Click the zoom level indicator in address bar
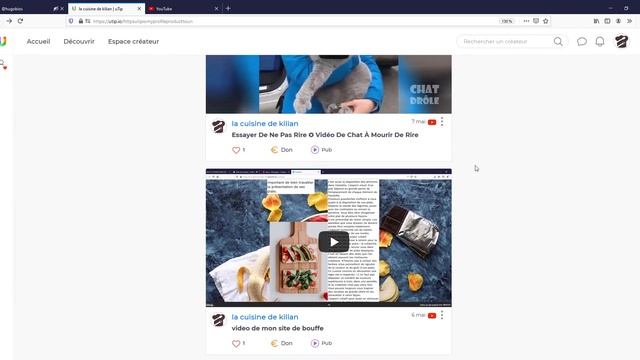This screenshot has width=640, height=360. (507, 21)
